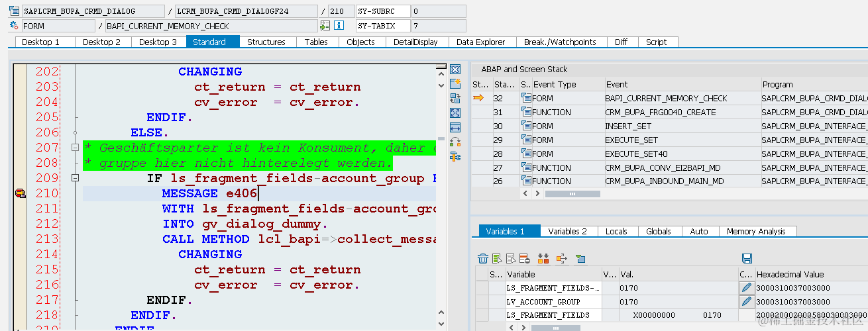
Task: Click the breakpoint icon at line 210
Action: 21,193
